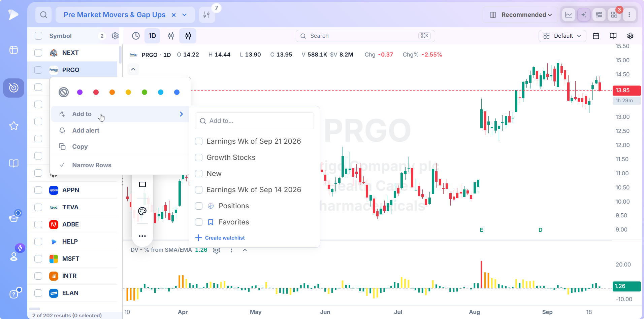Click the search magnifier button in top bar
Viewport: 644px width, 319px height.
[x=43, y=15]
